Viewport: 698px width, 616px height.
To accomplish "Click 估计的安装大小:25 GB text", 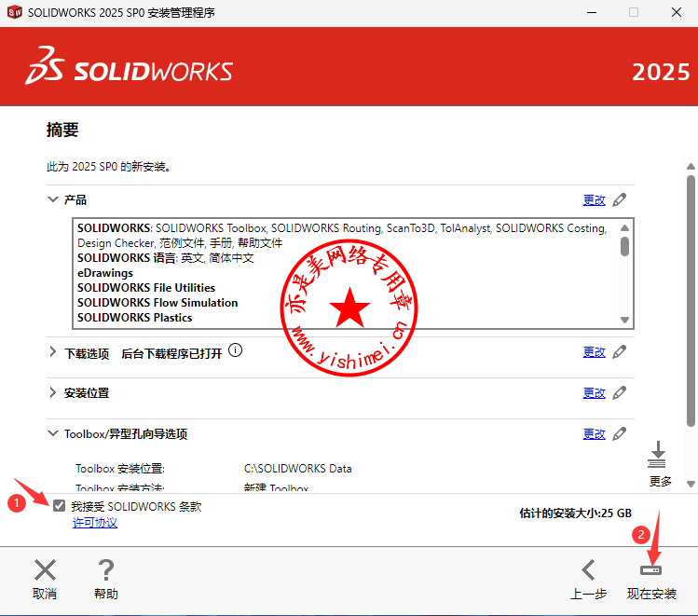I will pyautogui.click(x=575, y=513).
